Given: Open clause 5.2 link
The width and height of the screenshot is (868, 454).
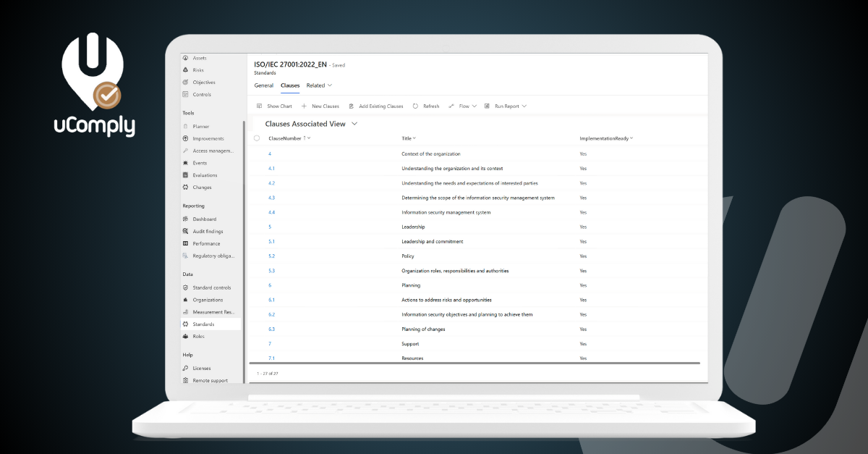Looking at the screenshot, I should pos(271,256).
